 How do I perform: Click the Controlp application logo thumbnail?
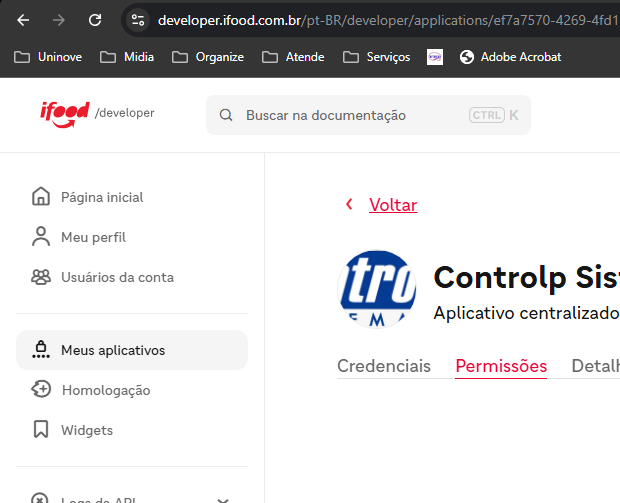[x=377, y=289]
